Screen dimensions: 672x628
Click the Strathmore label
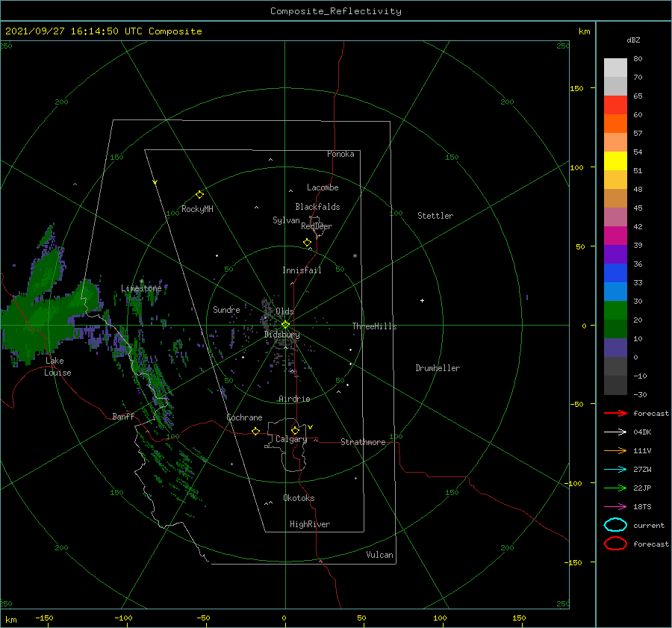363,442
